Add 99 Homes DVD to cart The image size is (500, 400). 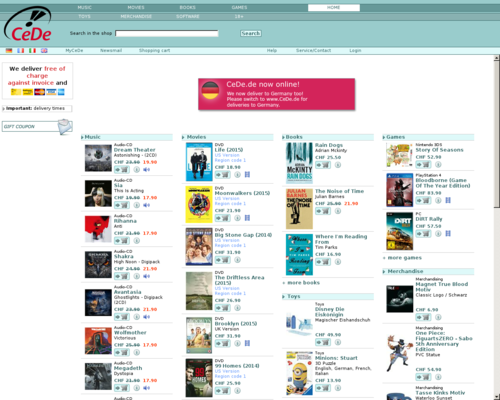(x=223, y=391)
